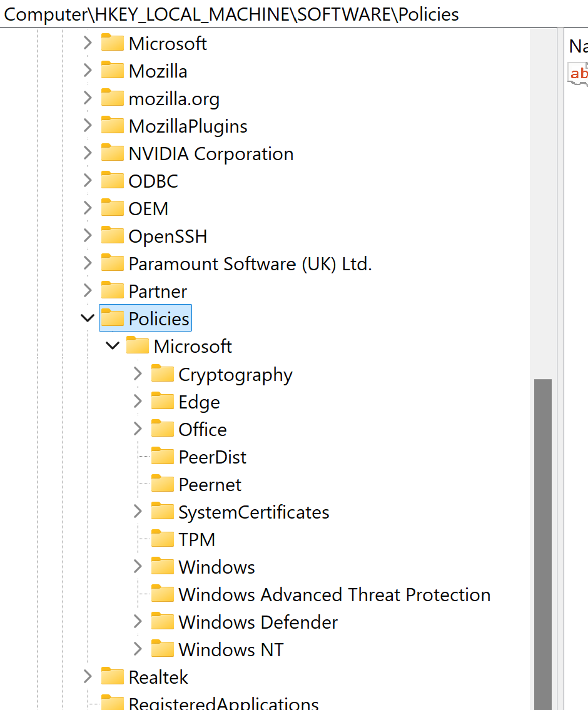Select the RegisteredApplications key label
The image size is (588, 710).
[223, 703]
